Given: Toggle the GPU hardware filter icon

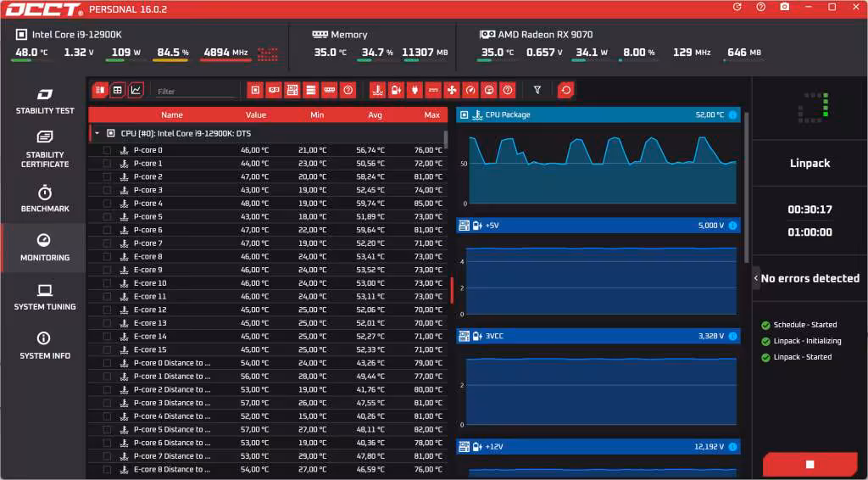Looking at the screenshot, I should tap(274, 90).
